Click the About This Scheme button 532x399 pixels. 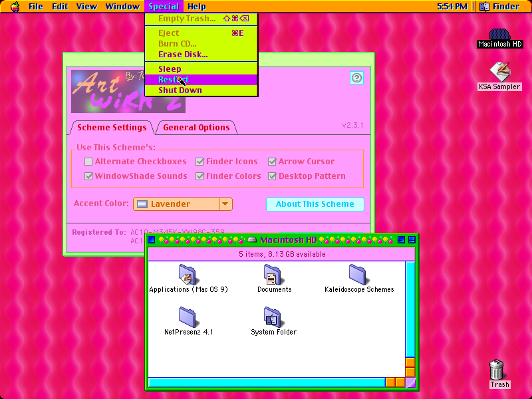315,204
